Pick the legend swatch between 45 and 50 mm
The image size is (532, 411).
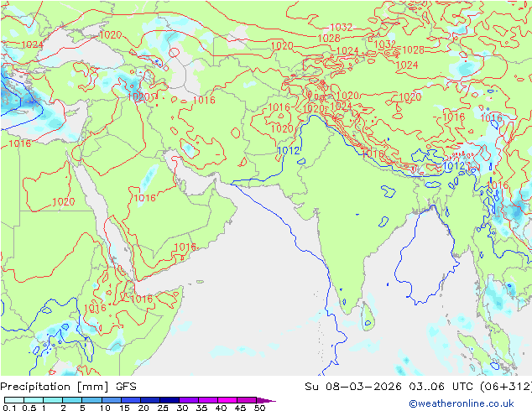coord(247,400)
